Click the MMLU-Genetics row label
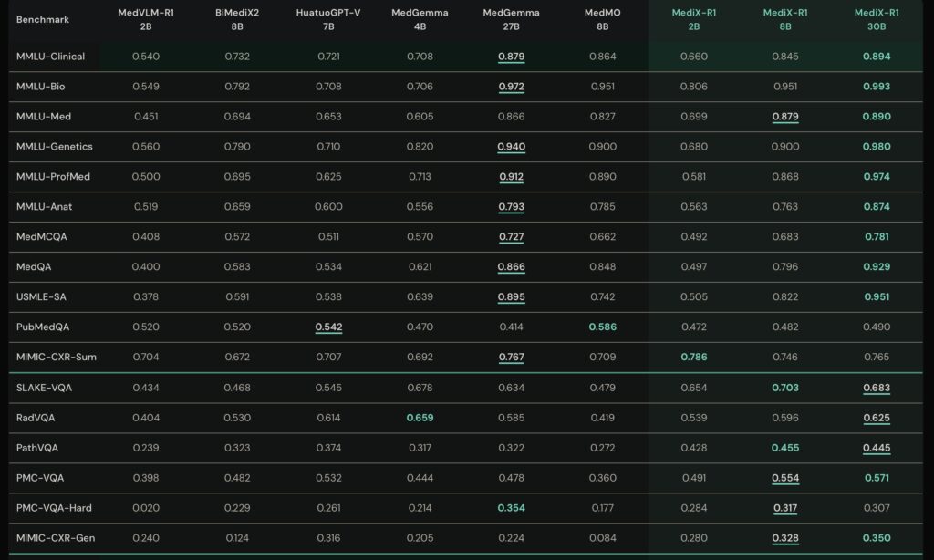 click(x=54, y=147)
